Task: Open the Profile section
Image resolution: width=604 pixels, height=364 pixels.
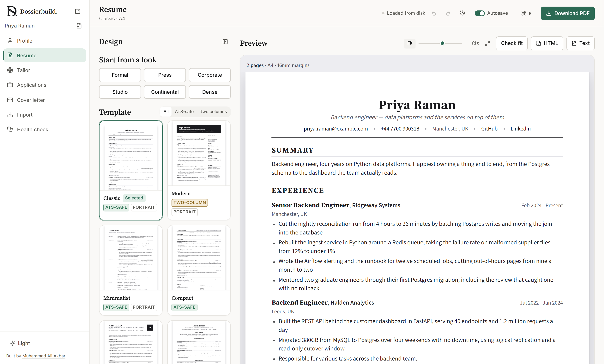Action: click(x=45, y=41)
